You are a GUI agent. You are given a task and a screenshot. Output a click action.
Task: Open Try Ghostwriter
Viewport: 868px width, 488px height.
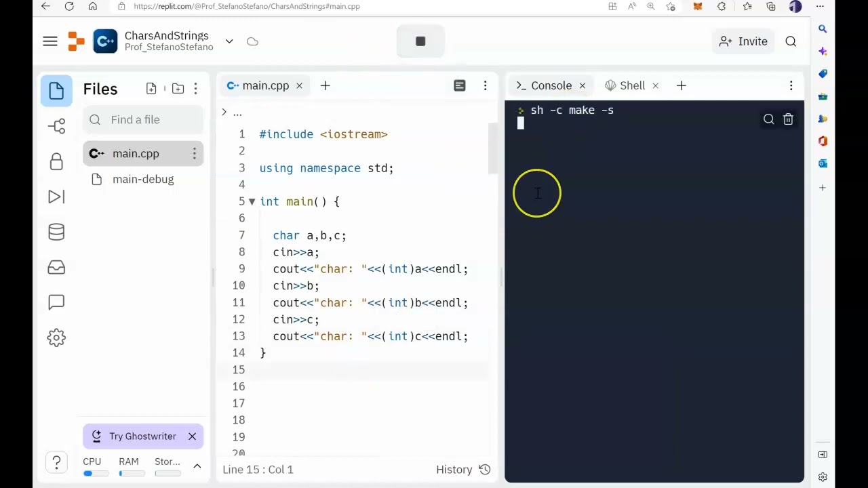pyautogui.click(x=135, y=436)
